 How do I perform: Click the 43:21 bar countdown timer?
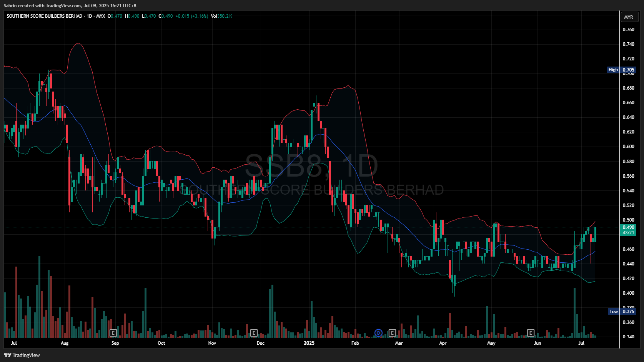coord(629,233)
